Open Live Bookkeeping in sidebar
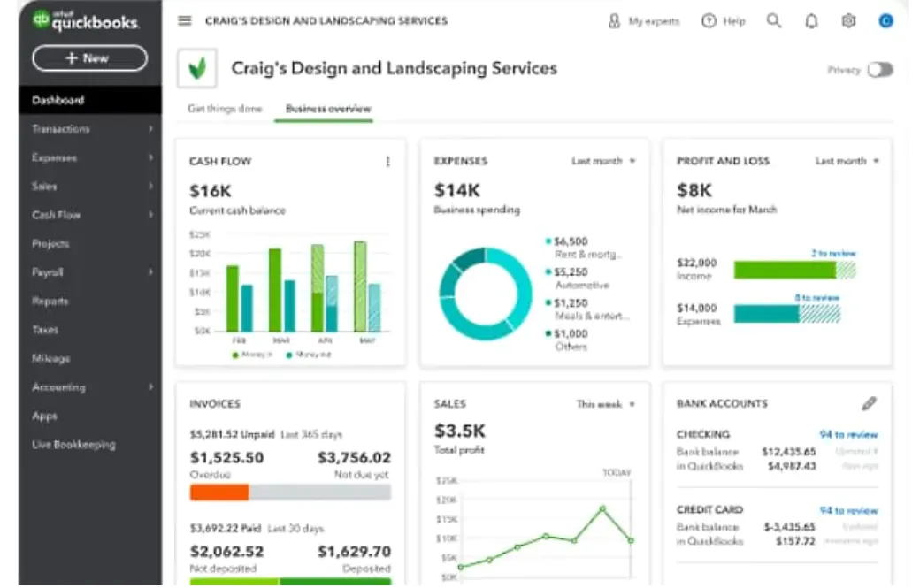920x588 pixels. click(x=90, y=445)
